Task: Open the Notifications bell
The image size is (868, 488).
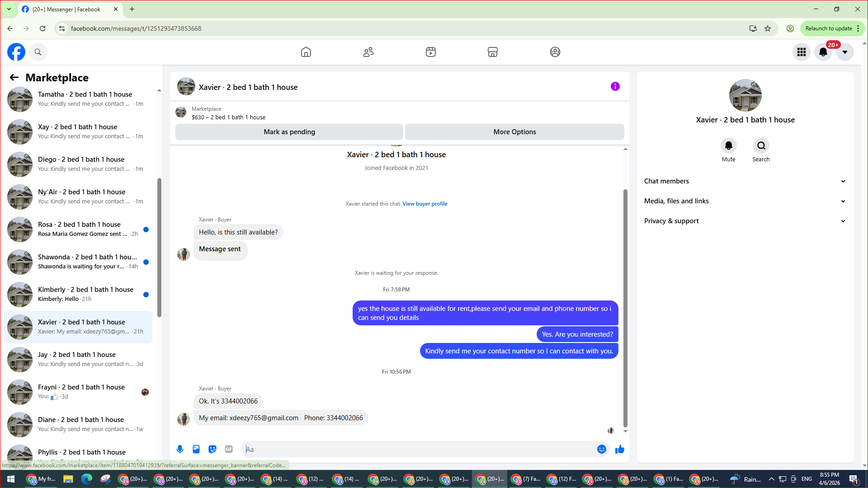Action: (823, 52)
